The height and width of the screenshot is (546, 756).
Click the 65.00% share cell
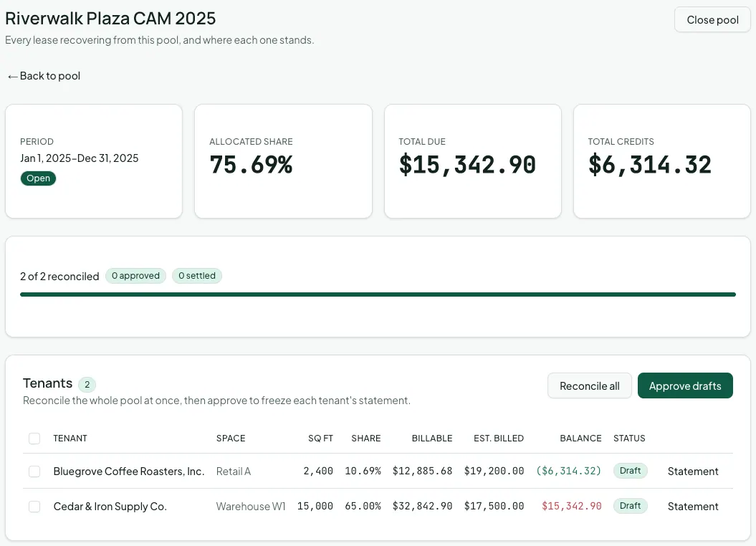coord(363,506)
